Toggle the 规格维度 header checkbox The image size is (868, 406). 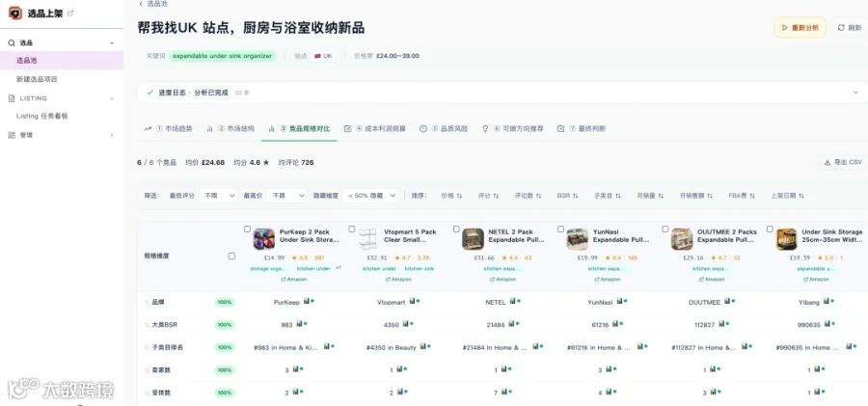(231, 256)
